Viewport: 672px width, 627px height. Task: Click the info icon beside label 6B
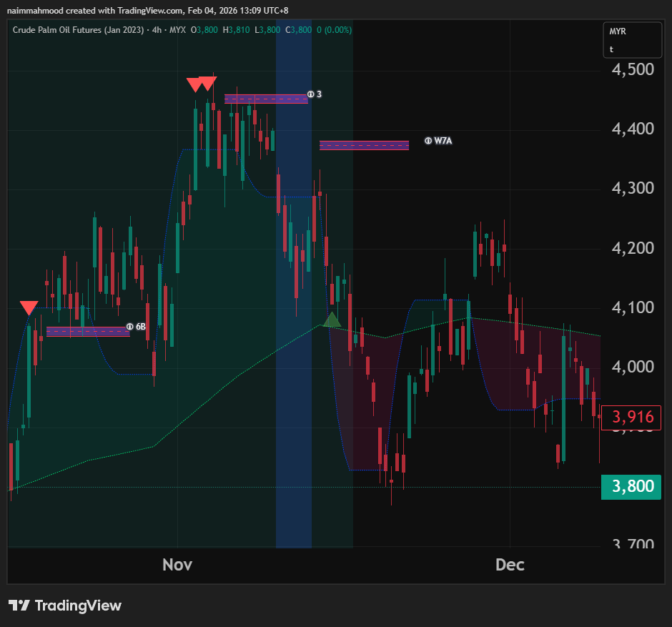click(x=129, y=327)
